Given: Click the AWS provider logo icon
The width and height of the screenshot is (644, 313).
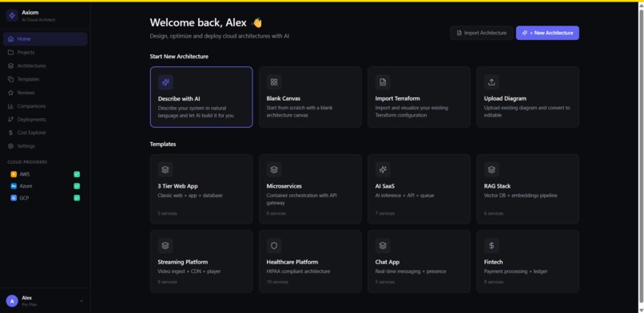Looking at the screenshot, I should pyautogui.click(x=14, y=174).
